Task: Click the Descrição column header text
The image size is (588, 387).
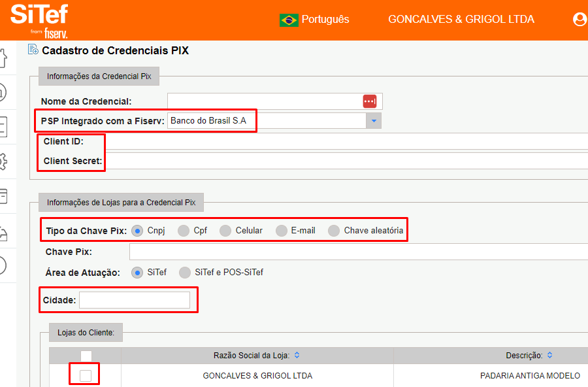Action: [x=524, y=356]
